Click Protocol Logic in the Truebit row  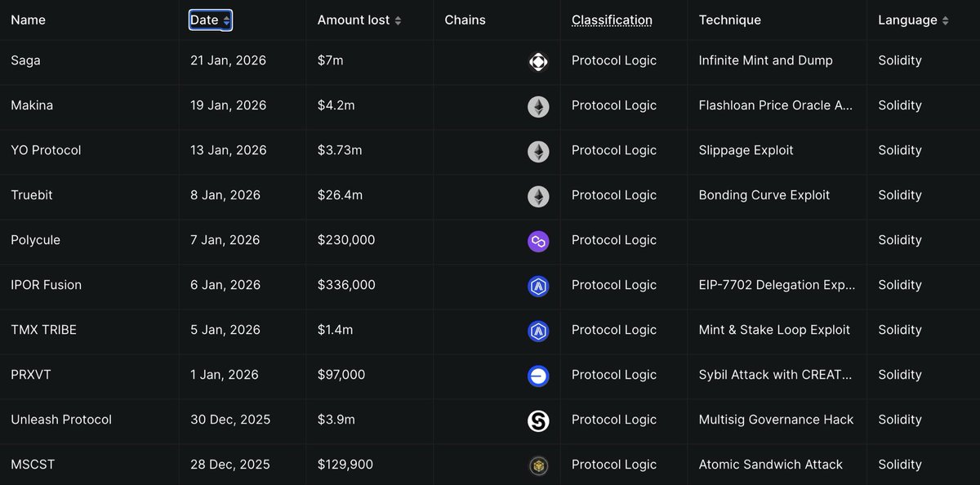pos(614,195)
